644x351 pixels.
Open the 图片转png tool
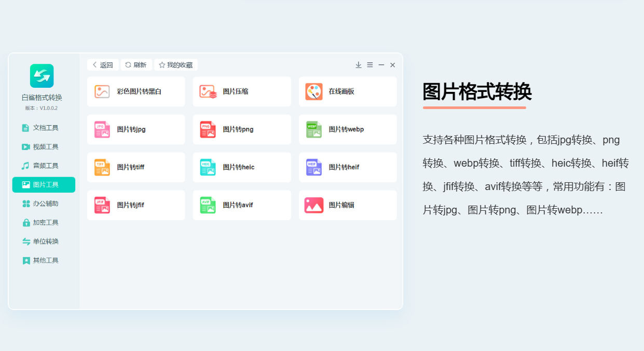[x=242, y=129]
